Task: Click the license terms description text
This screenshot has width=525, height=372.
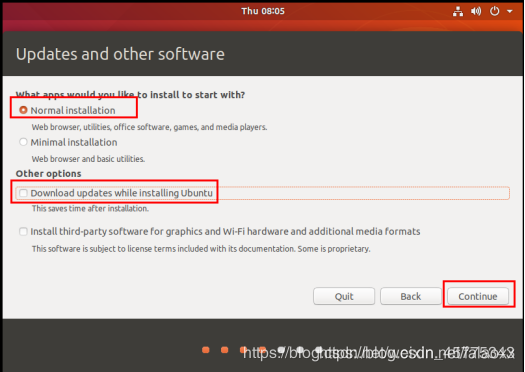Action: pyautogui.click(x=201, y=249)
